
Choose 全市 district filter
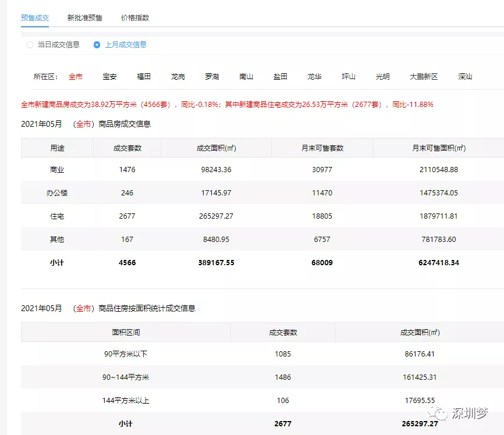(x=76, y=76)
